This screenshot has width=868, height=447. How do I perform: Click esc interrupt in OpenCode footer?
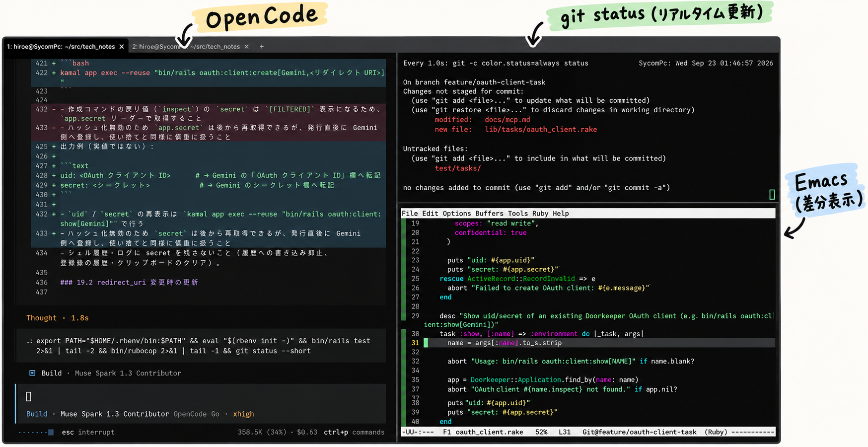[88, 432]
